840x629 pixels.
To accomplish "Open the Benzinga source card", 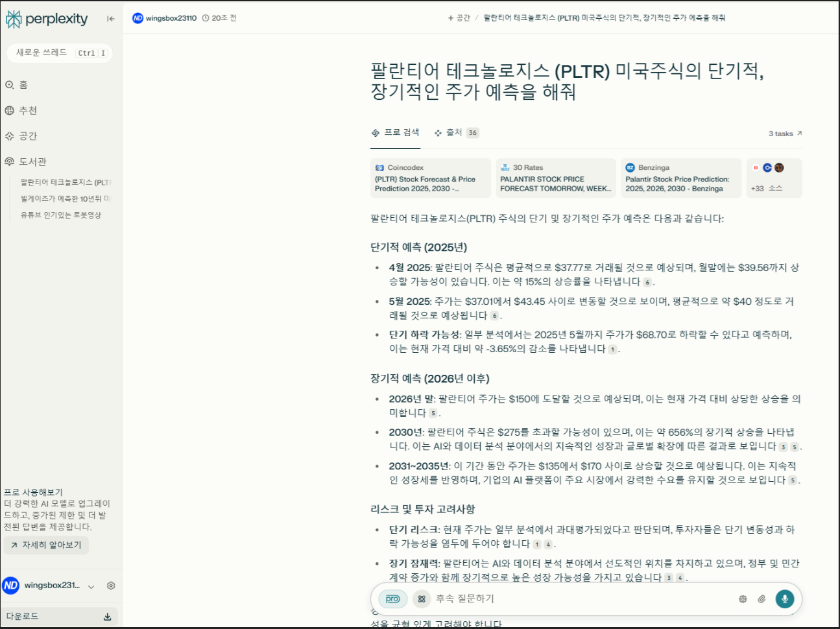I will 681,178.
